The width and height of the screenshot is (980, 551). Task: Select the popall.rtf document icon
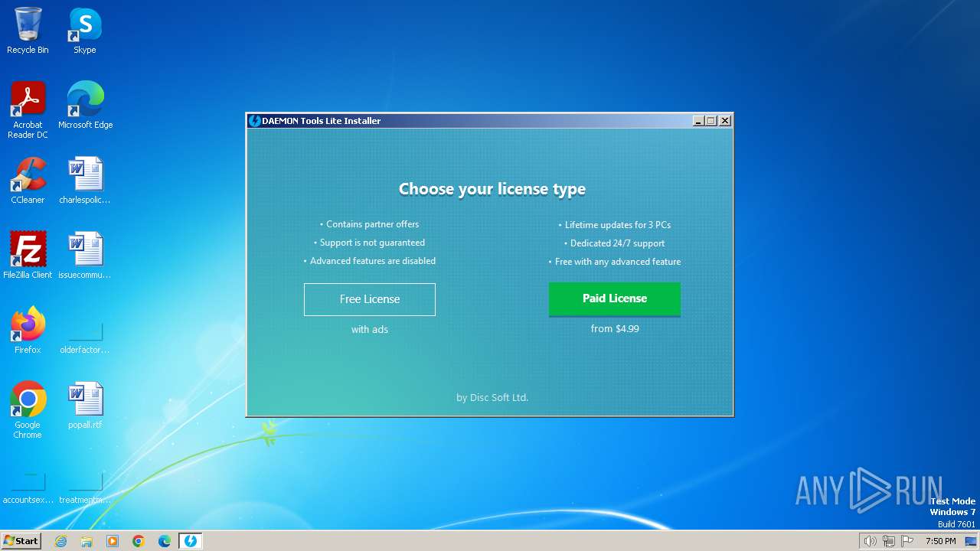pyautogui.click(x=85, y=406)
